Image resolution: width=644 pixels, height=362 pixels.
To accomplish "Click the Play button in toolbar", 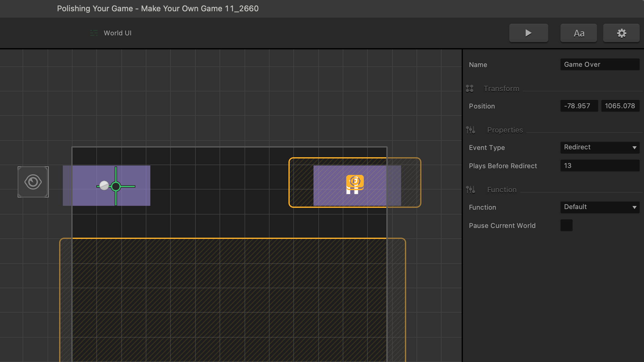I will point(528,33).
